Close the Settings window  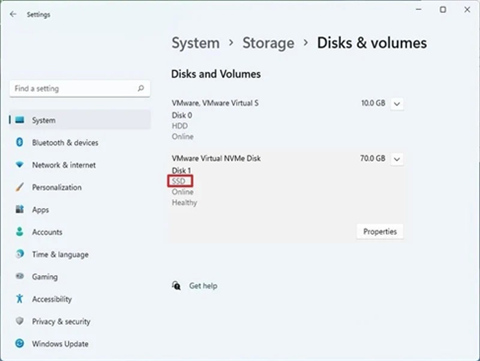tap(467, 10)
